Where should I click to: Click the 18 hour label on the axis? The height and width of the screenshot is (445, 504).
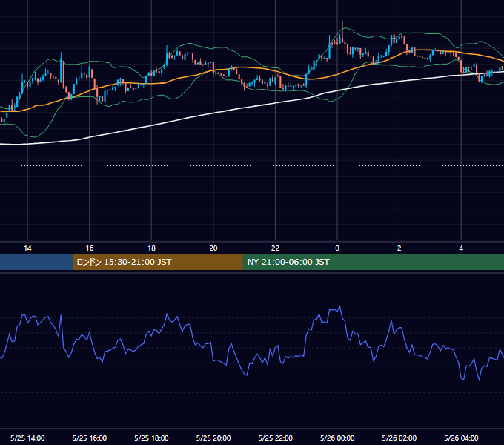[x=151, y=248]
